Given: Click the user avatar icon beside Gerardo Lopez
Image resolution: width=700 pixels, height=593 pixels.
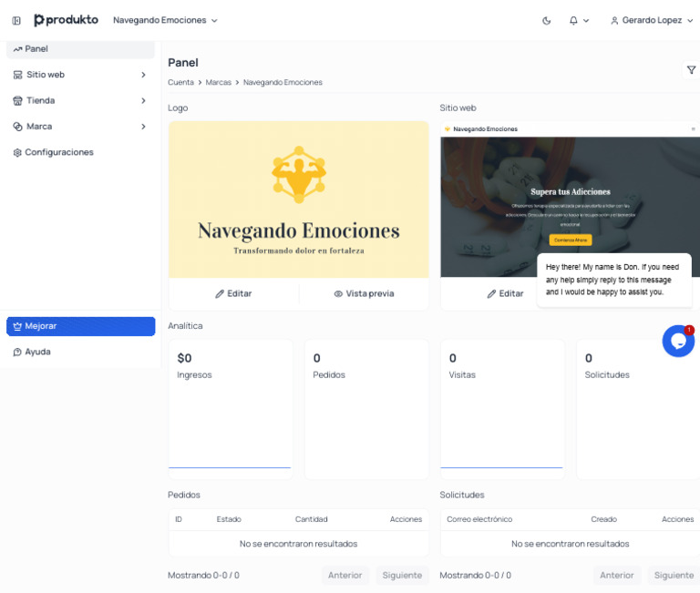Looking at the screenshot, I should click(x=614, y=21).
